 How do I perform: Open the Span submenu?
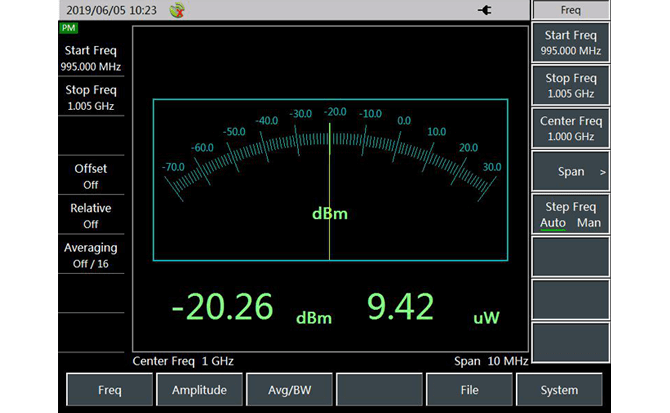570,171
